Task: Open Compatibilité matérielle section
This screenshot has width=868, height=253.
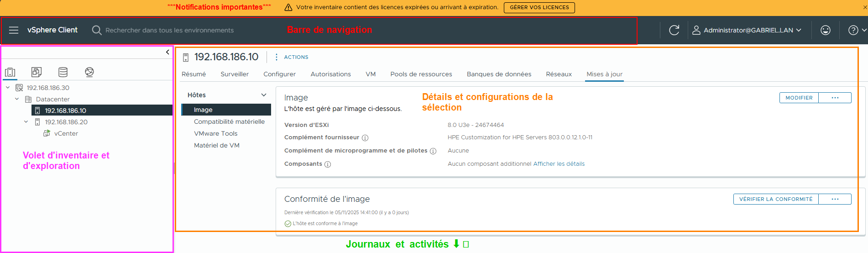Action: pos(229,121)
